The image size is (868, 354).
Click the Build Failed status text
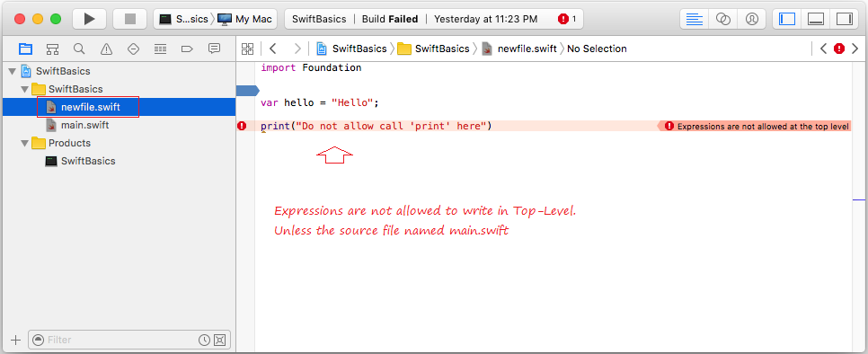(390, 19)
